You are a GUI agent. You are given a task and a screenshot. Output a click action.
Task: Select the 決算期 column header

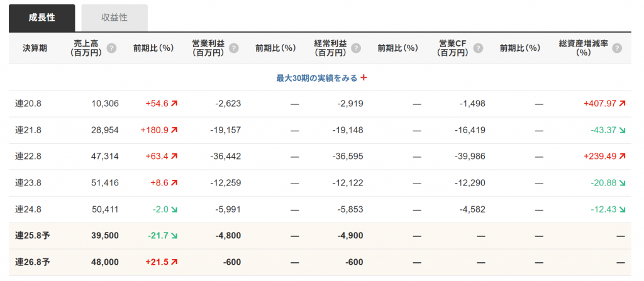click(35, 48)
